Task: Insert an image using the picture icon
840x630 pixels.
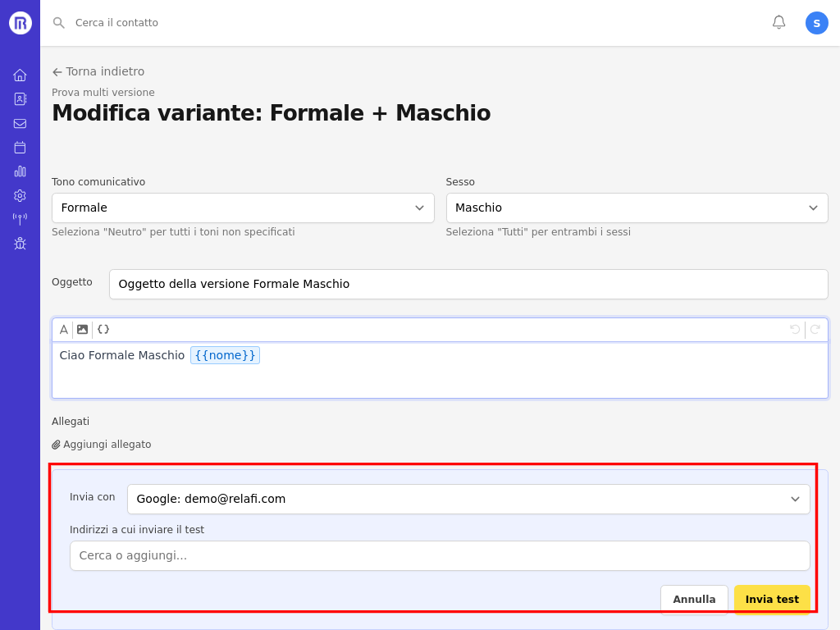Action: [82, 329]
